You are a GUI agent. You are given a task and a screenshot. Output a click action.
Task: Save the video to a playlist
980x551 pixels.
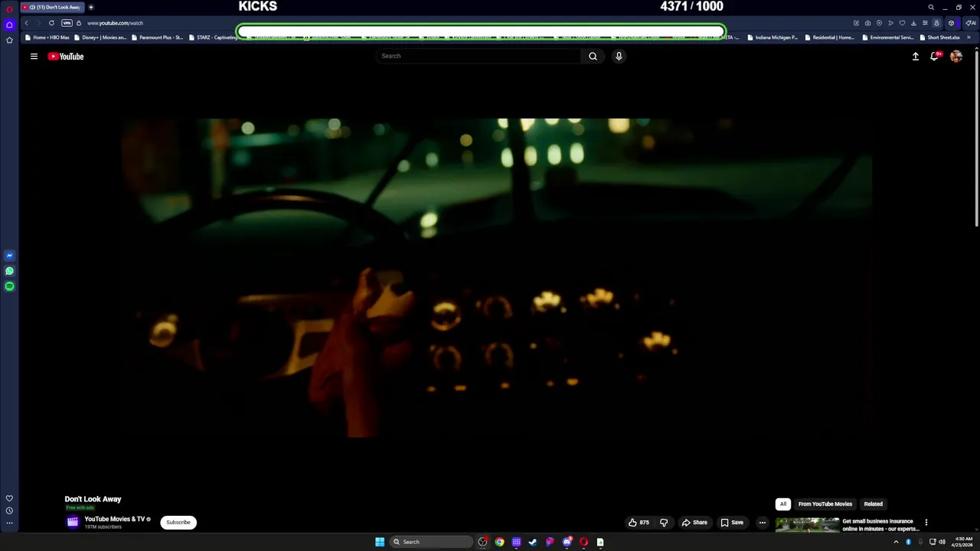[x=732, y=523]
